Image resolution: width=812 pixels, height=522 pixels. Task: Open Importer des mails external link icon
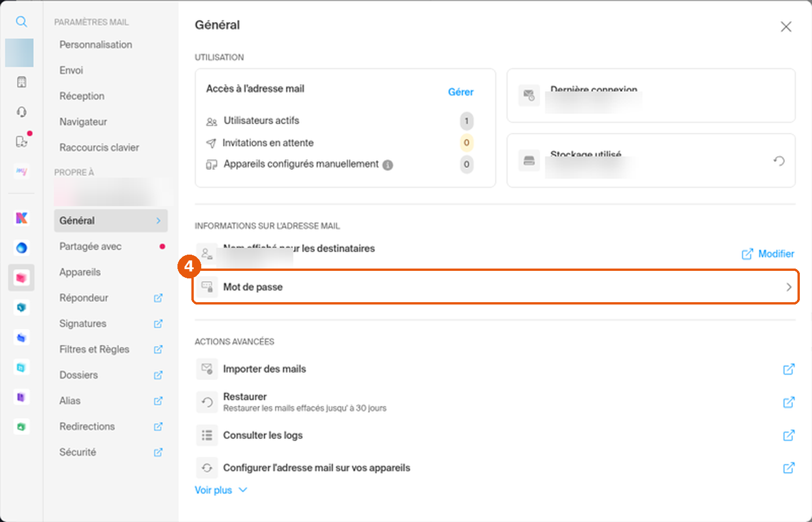tap(789, 369)
